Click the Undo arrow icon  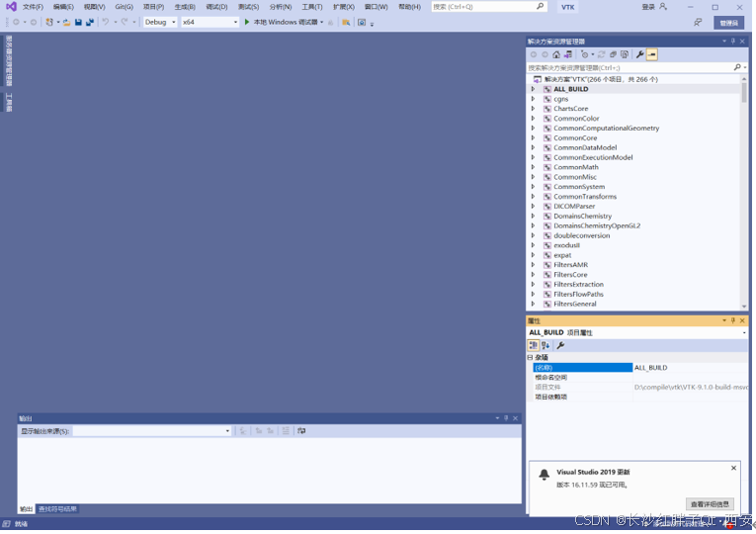(x=105, y=22)
